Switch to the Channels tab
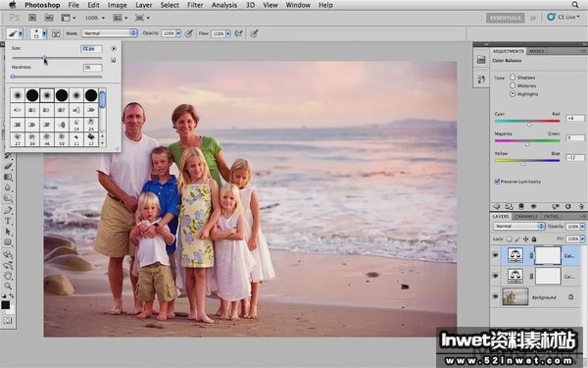This screenshot has width=588, height=368. point(526,216)
